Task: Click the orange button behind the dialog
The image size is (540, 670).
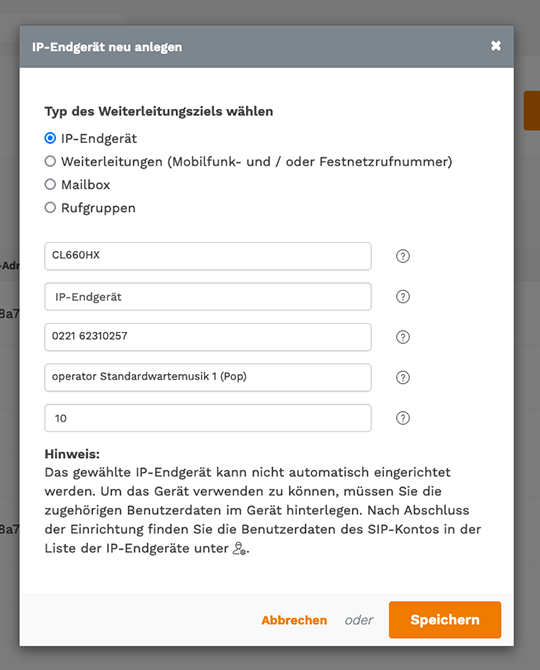Action: (532, 110)
